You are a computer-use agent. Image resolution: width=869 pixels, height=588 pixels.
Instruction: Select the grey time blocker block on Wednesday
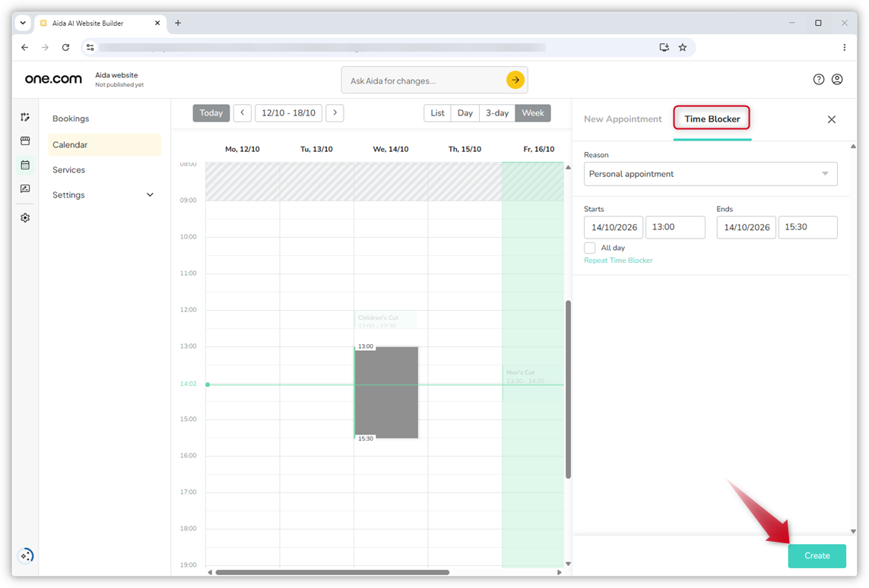386,393
